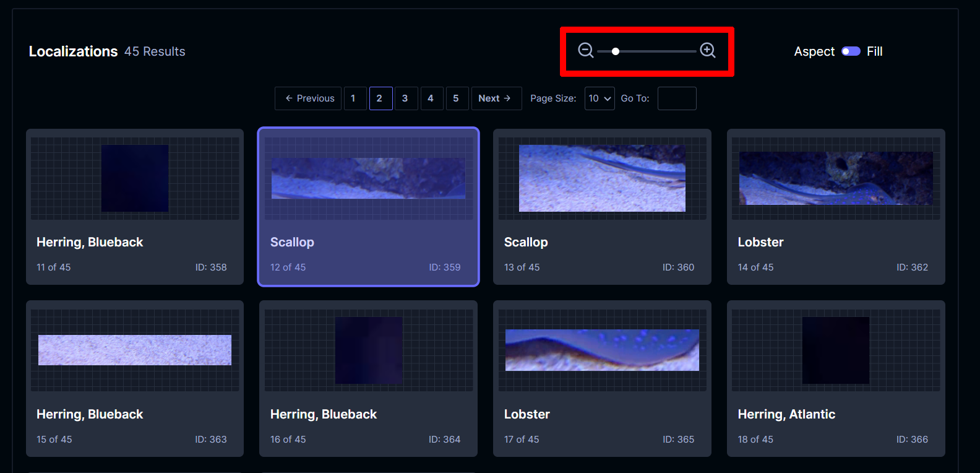The width and height of the screenshot is (980, 473).
Task: Click the '45 Results' count text
Action: 155,51
